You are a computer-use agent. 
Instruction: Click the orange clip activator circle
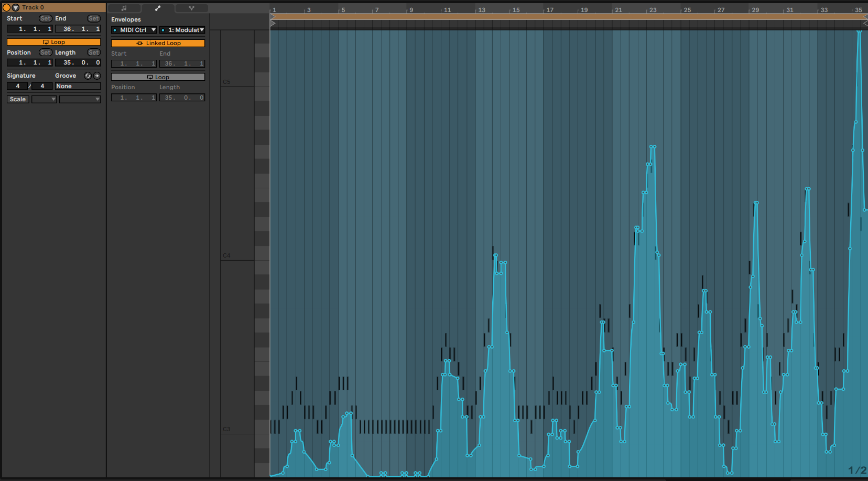tap(7, 8)
